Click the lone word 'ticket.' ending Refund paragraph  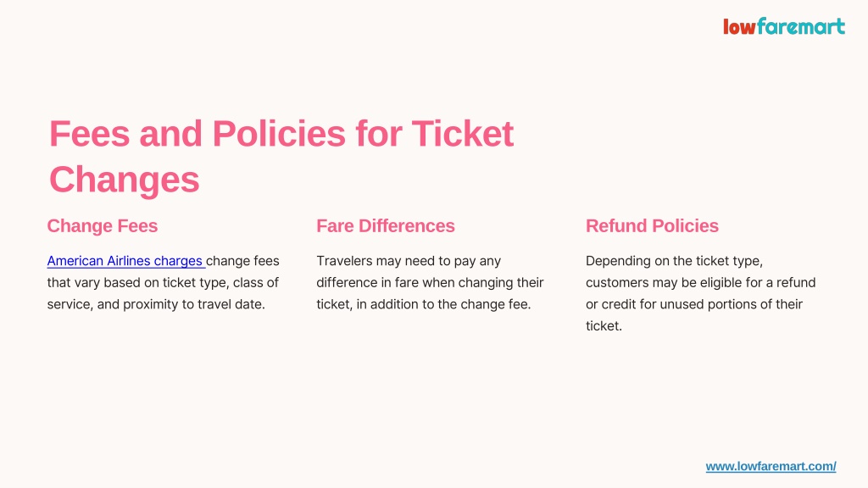[604, 326]
